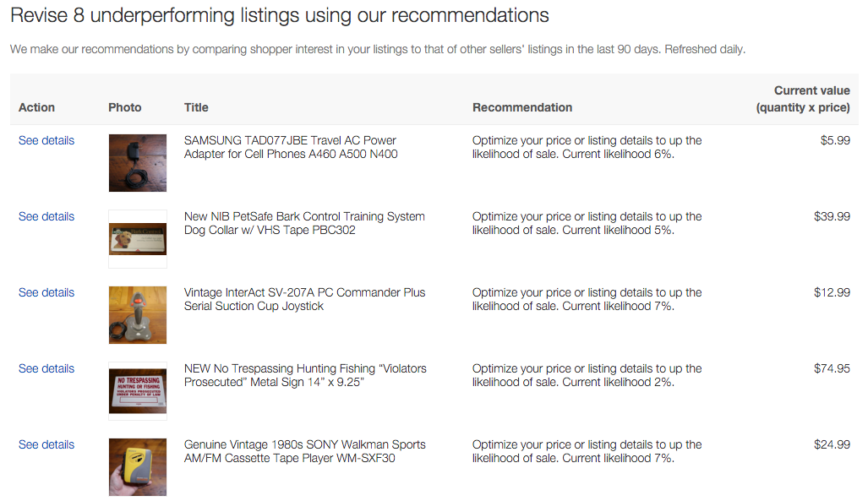The width and height of the screenshot is (868, 501).
Task: Click the Current value column header
Action: (x=803, y=99)
